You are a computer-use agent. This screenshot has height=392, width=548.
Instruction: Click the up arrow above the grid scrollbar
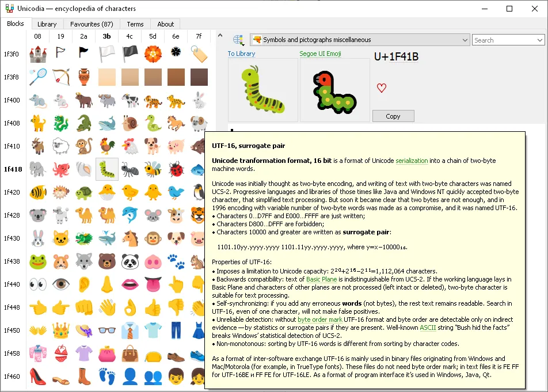point(220,35)
